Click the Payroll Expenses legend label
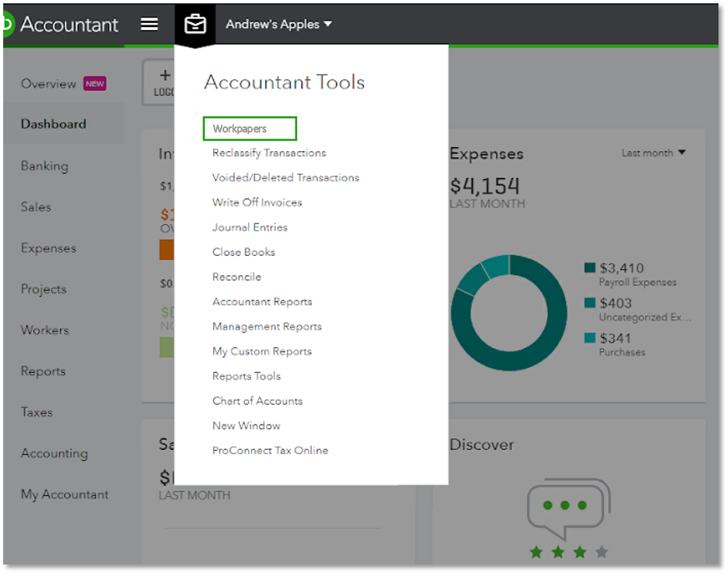 (x=637, y=282)
